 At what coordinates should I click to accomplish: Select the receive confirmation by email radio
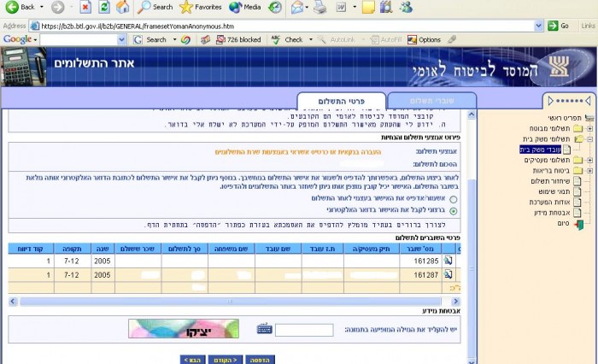tap(453, 209)
